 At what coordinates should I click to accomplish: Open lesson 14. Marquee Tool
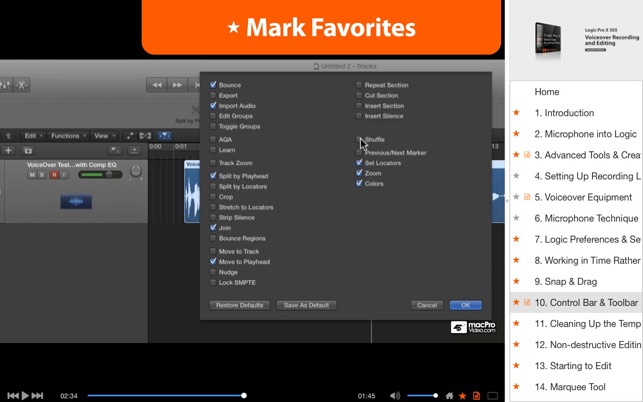[x=576, y=387]
